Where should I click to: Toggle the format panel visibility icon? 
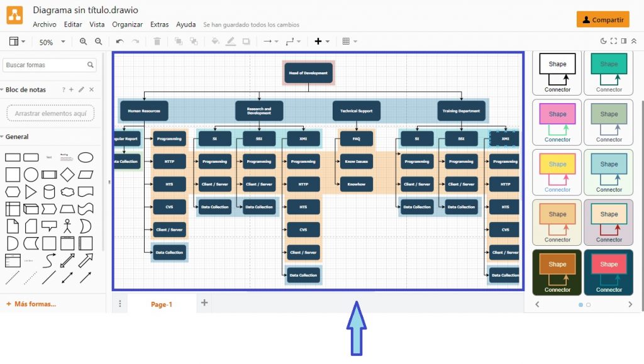[624, 41]
